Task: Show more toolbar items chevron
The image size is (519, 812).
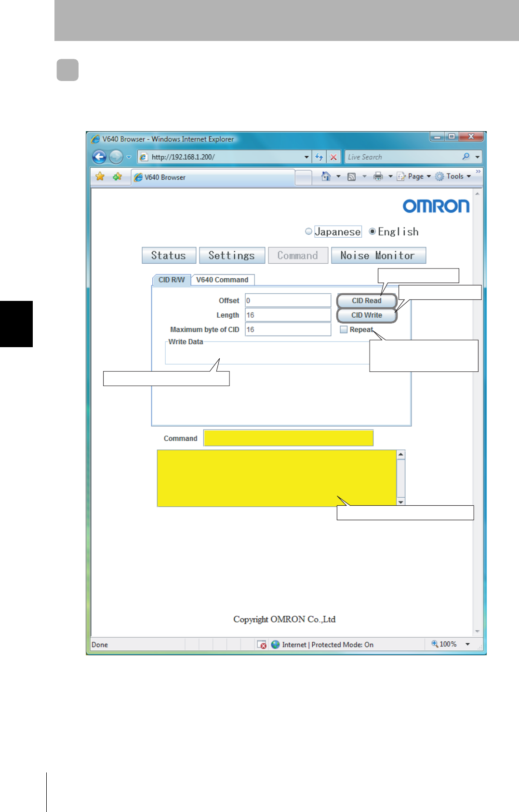Action: (x=478, y=172)
